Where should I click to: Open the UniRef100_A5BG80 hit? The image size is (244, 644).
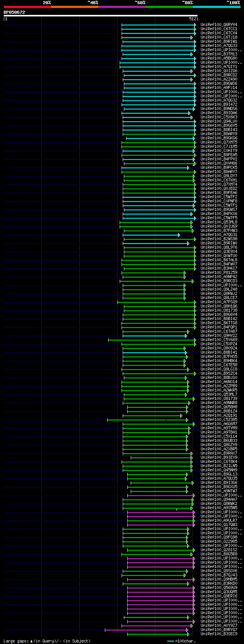[219, 58]
